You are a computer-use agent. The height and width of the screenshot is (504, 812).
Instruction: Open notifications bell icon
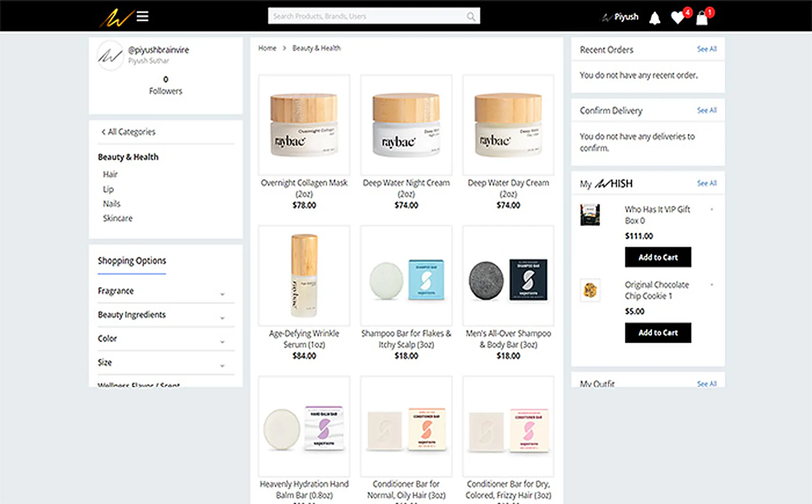pos(655,18)
